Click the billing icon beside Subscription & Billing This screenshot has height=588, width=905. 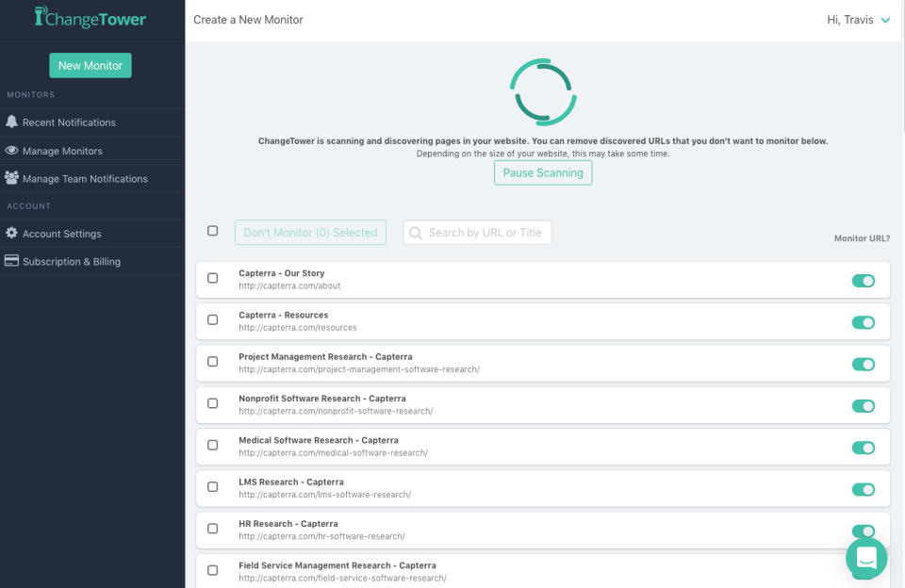click(12, 261)
